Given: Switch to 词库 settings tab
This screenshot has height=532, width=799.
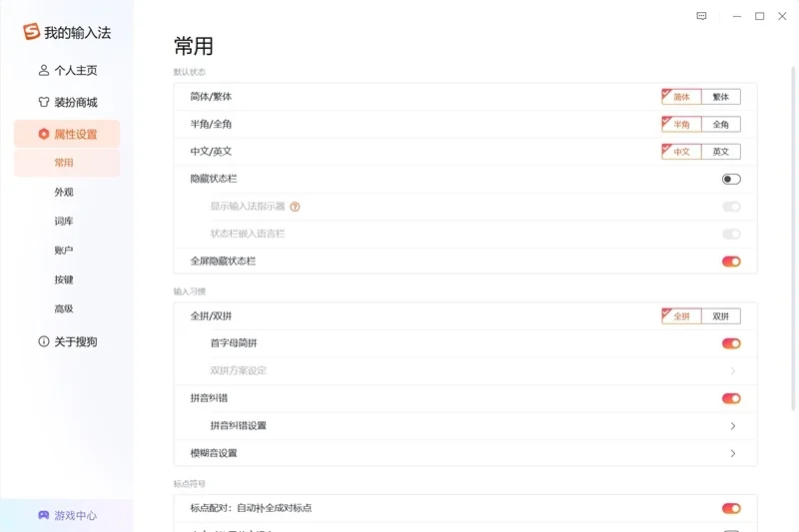Looking at the screenshot, I should [x=64, y=221].
